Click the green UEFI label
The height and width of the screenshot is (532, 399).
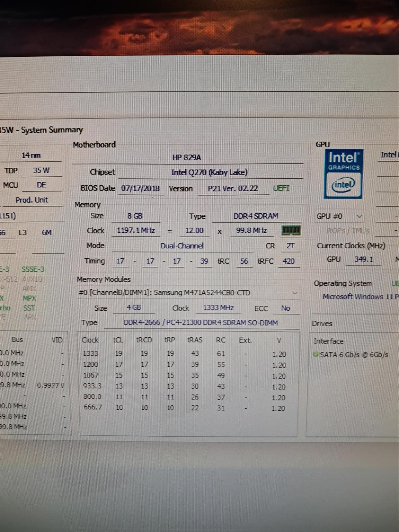click(x=281, y=188)
